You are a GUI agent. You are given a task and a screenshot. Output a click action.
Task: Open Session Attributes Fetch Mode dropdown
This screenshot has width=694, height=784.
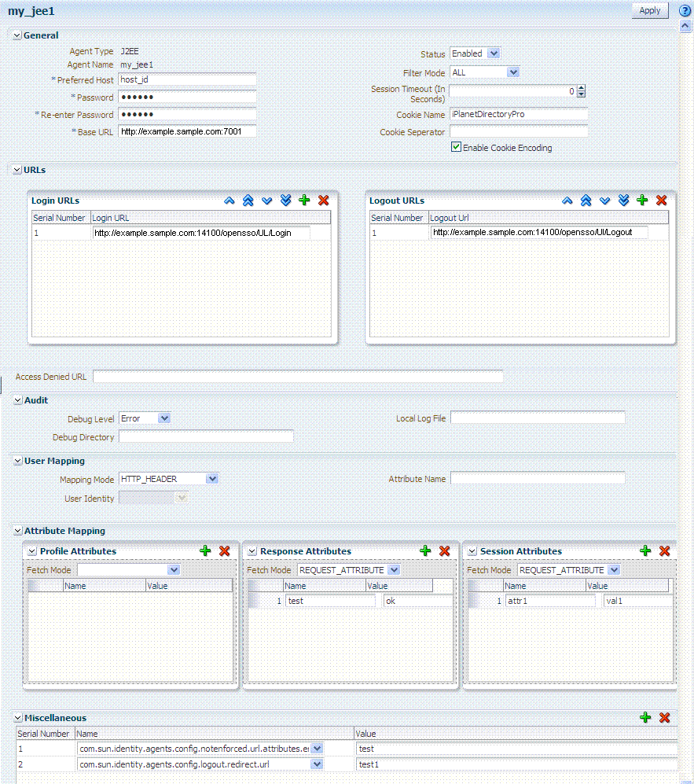[x=614, y=570]
